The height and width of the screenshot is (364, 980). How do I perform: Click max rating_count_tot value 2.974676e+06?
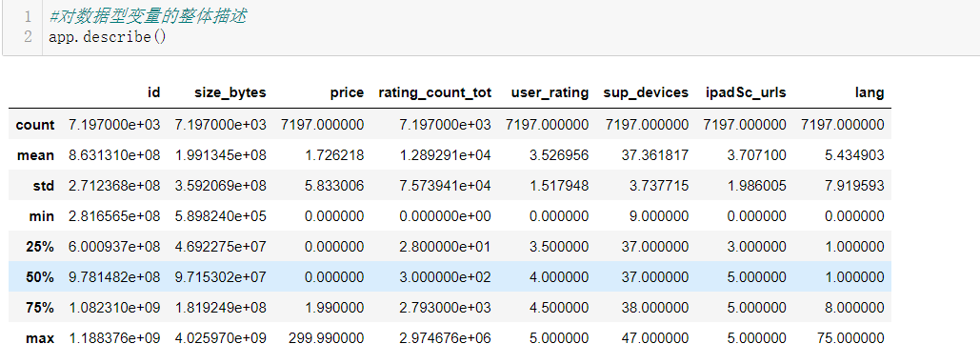(x=446, y=339)
